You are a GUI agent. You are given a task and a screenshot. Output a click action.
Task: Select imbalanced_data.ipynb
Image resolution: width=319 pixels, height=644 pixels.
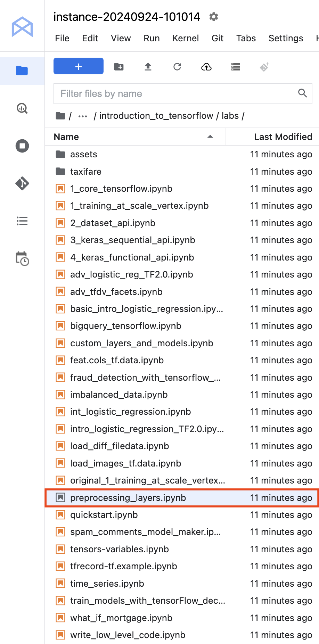click(182, 395)
